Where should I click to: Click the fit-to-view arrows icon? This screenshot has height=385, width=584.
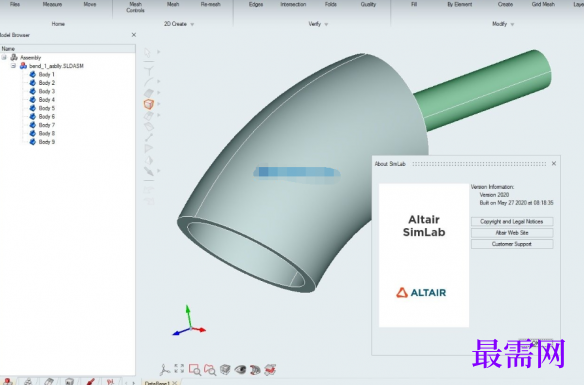pyautogui.click(x=179, y=369)
